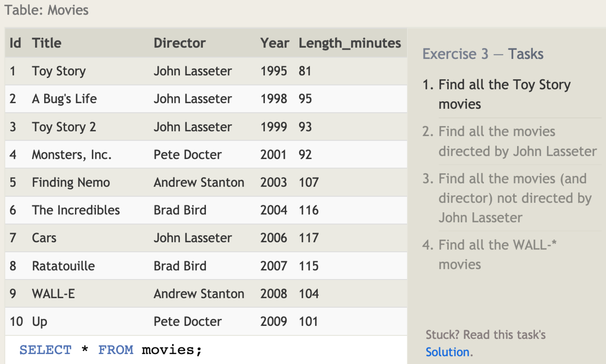Screen dimensions: 606x364
Task: Select task 2 movies directed by John Lasseter
Action: tap(510, 141)
